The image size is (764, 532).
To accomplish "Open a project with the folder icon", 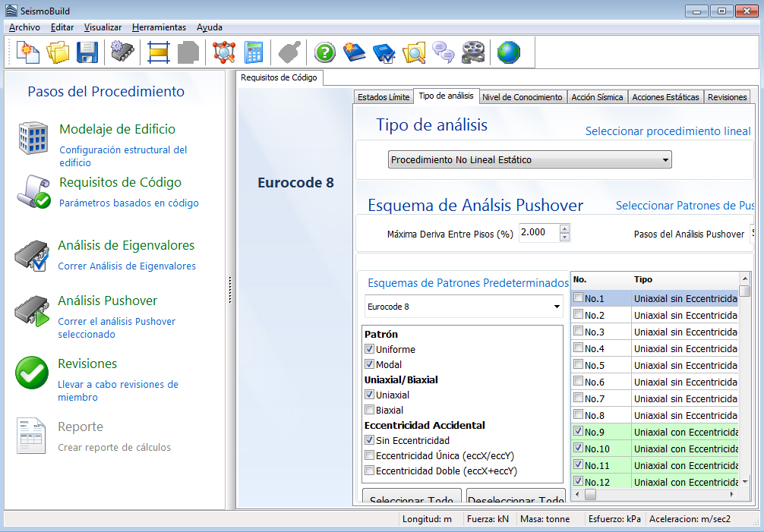I will coord(58,52).
